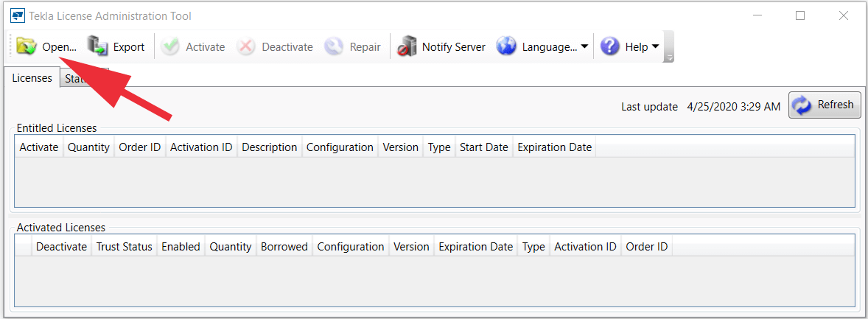Image resolution: width=868 pixels, height=319 pixels.
Task: Click Expiration Date header in Activated Licenses
Action: pos(476,247)
